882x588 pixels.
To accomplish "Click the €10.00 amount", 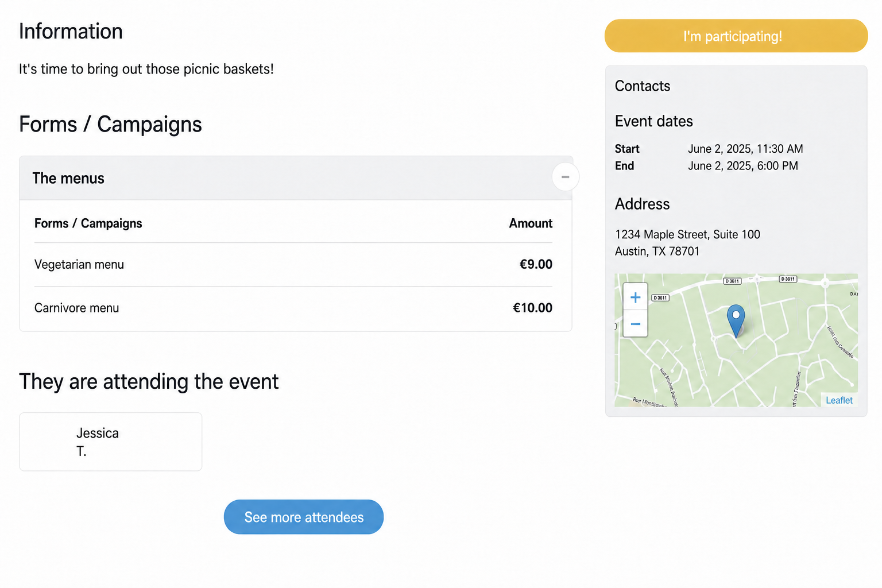I will tap(532, 308).
